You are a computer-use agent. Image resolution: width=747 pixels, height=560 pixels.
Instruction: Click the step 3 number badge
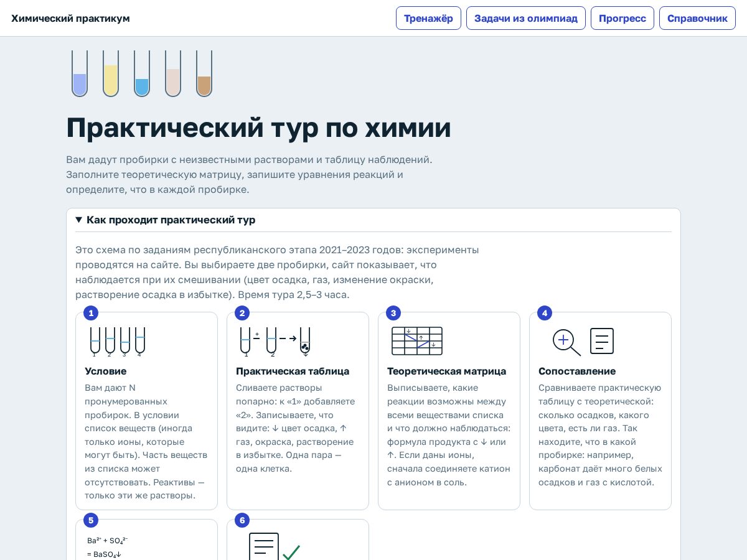393,313
